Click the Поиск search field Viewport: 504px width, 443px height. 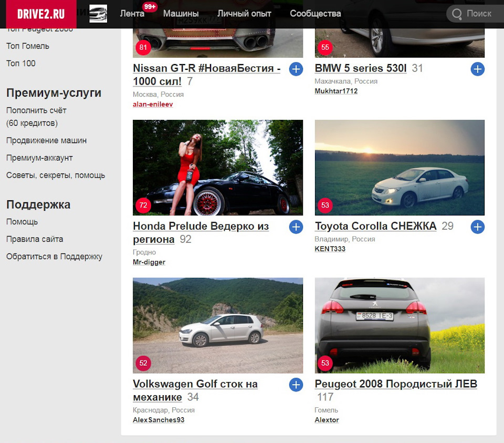pyautogui.click(x=475, y=14)
